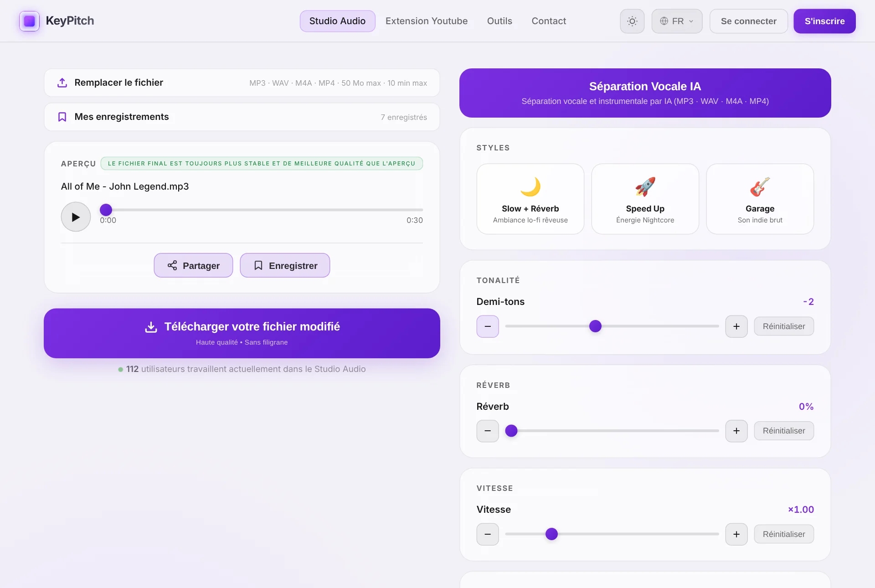875x588 pixels.
Task: Open Mes enregistrements bookmark row
Action: pyautogui.click(x=242, y=117)
